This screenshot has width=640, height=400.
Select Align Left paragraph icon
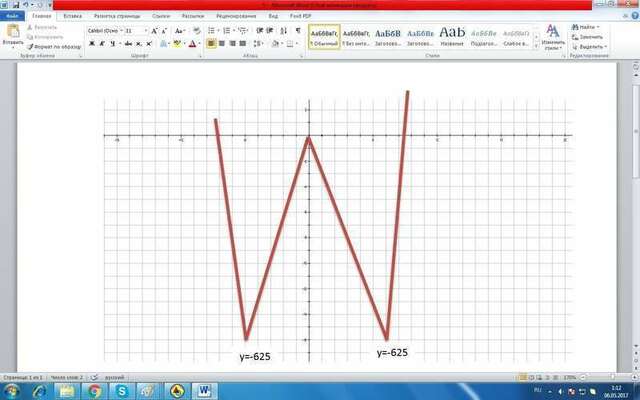pos(211,44)
